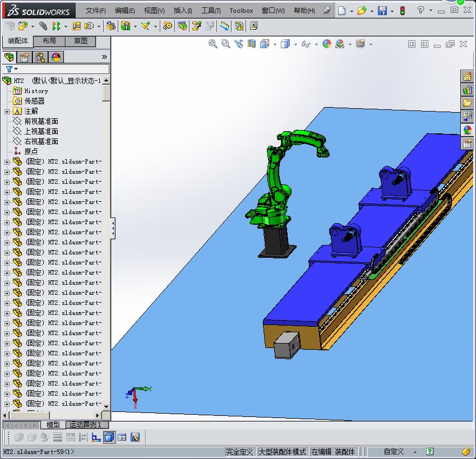Open Custom Properties task pane icon
The height and width of the screenshot is (459, 476).
pyautogui.click(x=467, y=143)
